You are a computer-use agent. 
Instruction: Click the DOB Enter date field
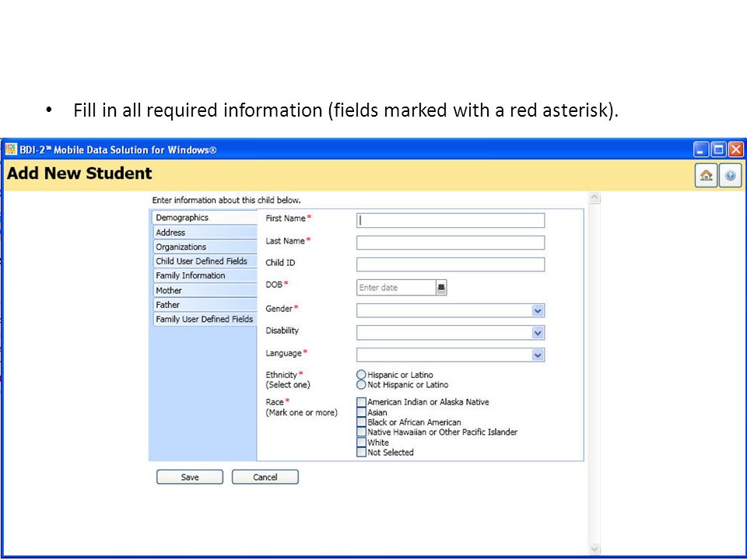[x=396, y=288]
